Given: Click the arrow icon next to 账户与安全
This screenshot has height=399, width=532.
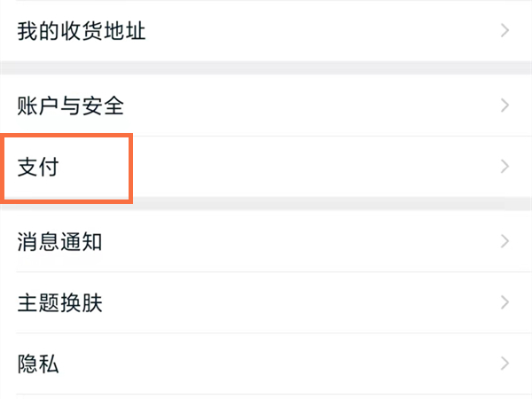Looking at the screenshot, I should point(505,106).
